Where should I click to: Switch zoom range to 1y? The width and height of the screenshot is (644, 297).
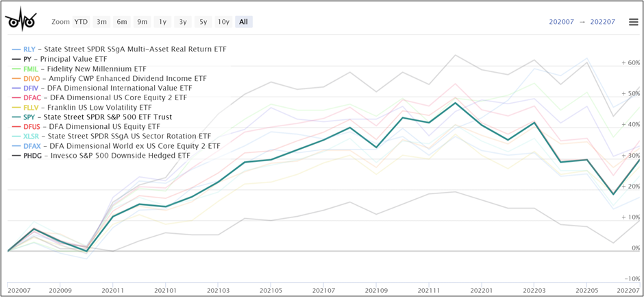[x=162, y=22]
